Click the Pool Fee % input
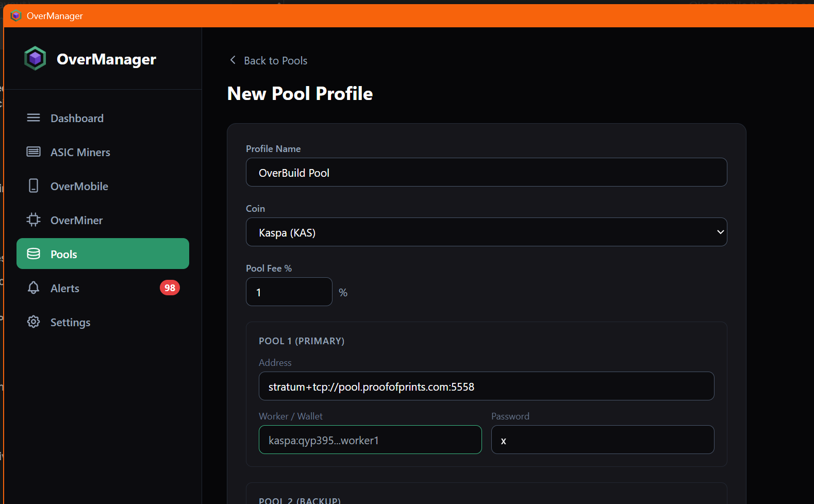This screenshot has width=814, height=504. [289, 292]
